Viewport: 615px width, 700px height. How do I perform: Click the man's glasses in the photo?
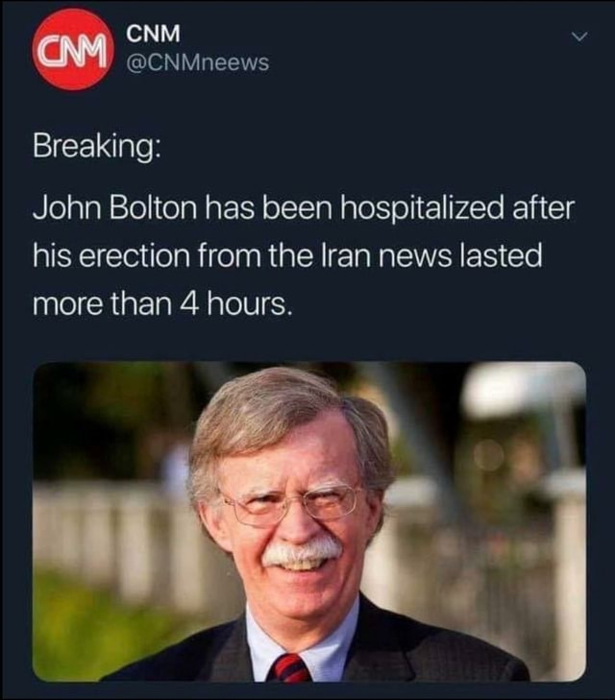(291, 504)
